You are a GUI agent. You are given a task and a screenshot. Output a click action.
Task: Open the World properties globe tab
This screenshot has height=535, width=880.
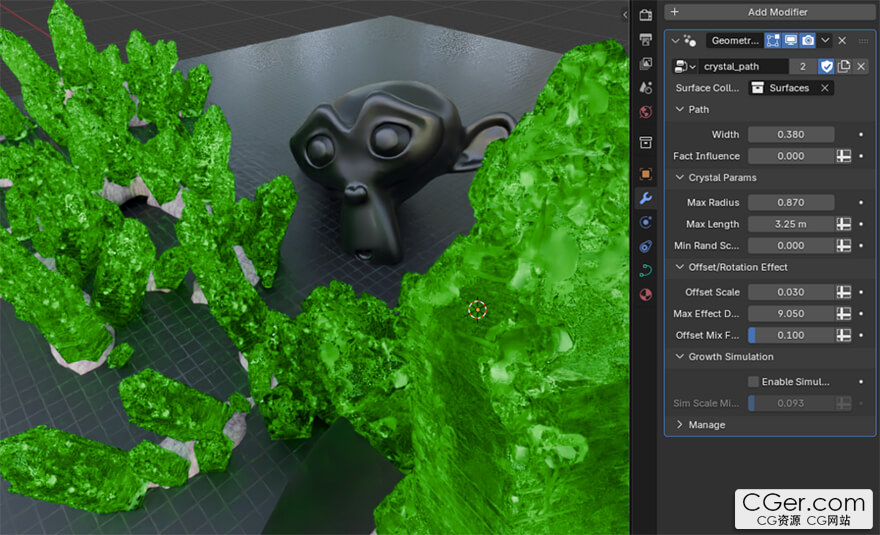[645, 112]
